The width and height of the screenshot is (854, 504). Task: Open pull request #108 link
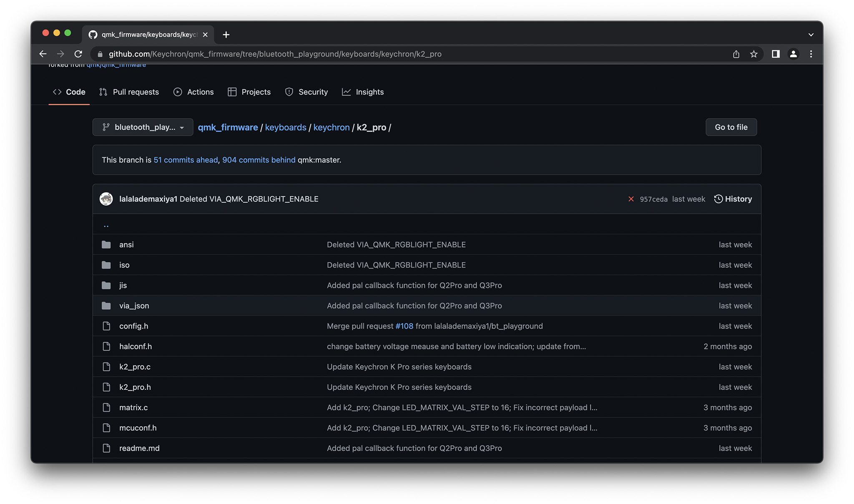click(x=404, y=326)
